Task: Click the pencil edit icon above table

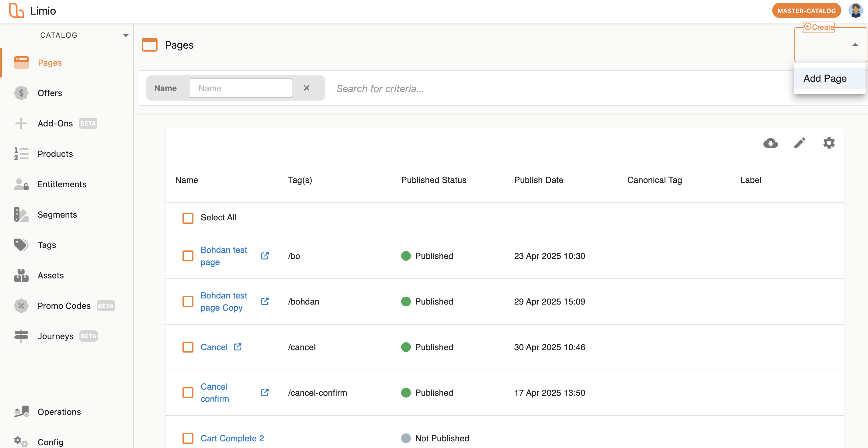Action: [x=800, y=143]
